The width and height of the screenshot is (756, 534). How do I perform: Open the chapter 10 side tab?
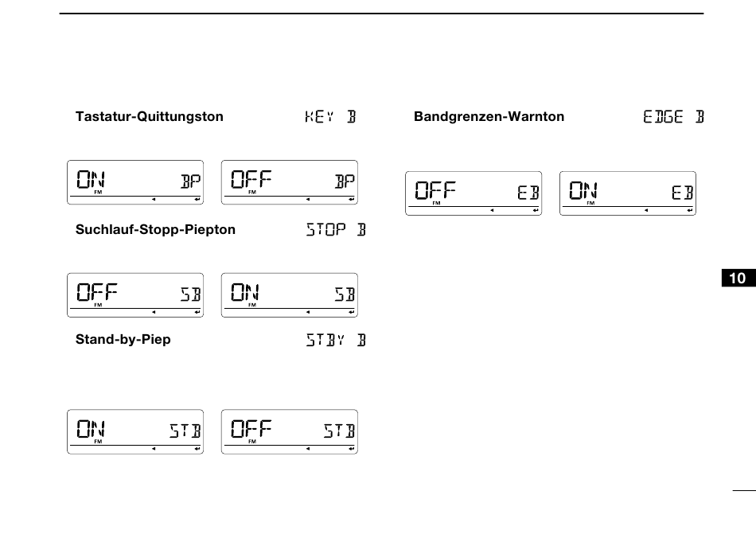tap(738, 278)
